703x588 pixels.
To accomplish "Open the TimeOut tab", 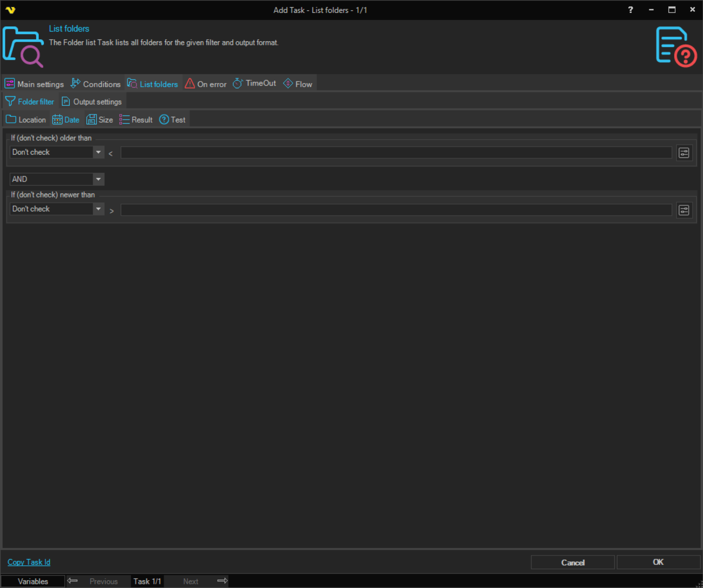I will [x=254, y=84].
